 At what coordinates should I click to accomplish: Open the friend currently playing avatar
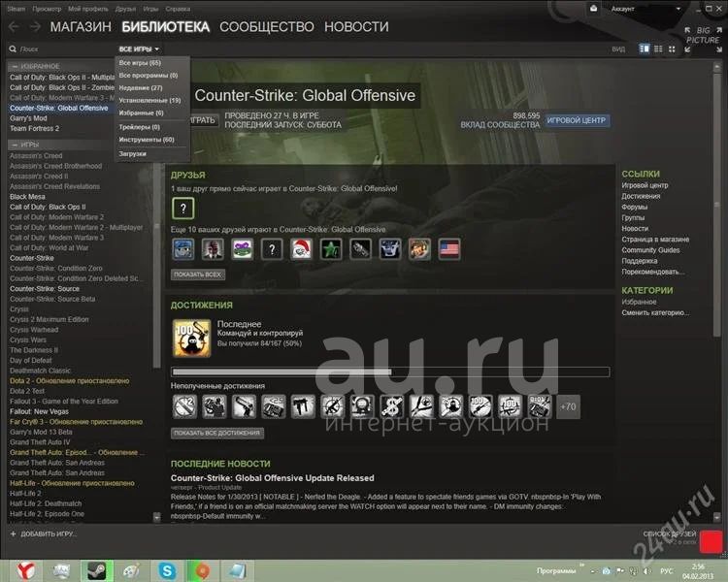(x=182, y=209)
